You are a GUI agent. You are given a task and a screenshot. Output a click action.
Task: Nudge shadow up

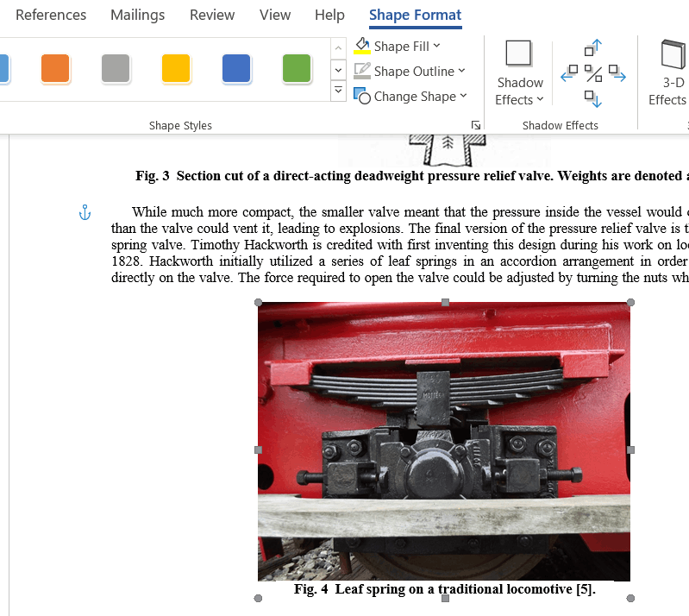592,48
